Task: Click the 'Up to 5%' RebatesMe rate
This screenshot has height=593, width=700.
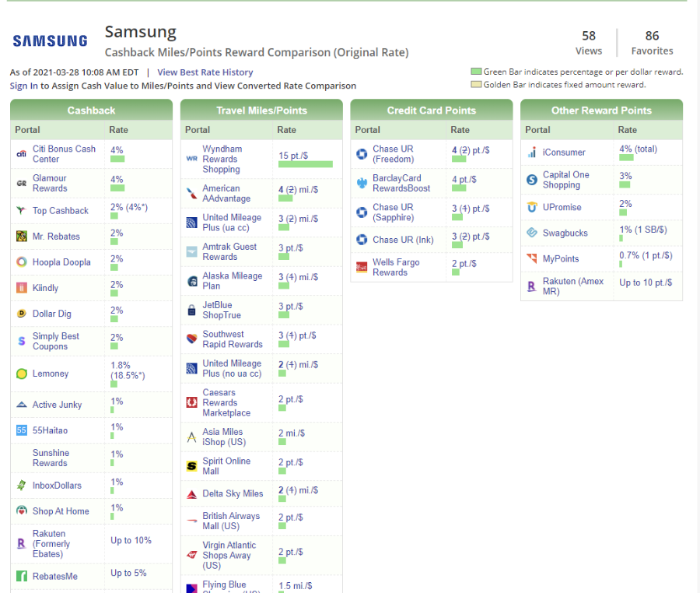Action: tap(128, 573)
